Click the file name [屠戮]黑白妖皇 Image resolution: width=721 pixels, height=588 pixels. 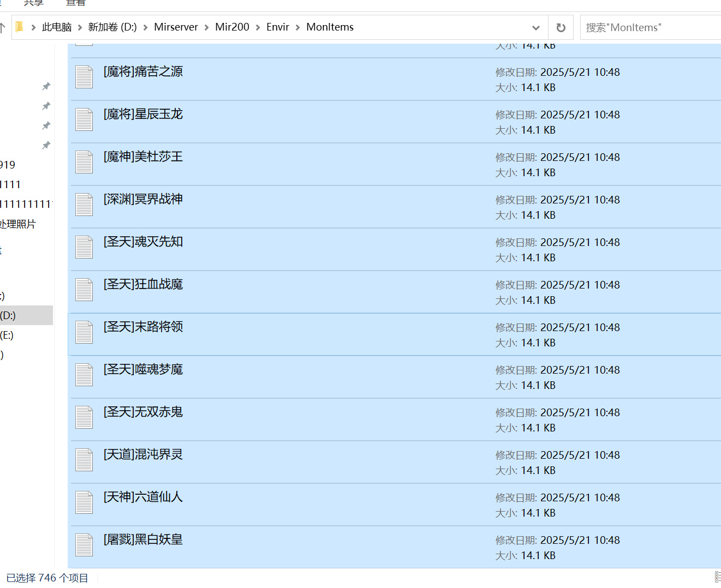(143, 539)
